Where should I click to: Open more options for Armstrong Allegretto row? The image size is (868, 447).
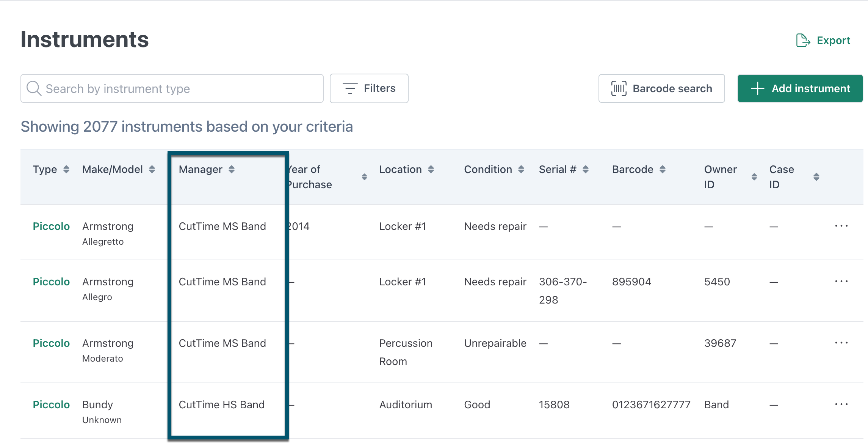point(841,226)
